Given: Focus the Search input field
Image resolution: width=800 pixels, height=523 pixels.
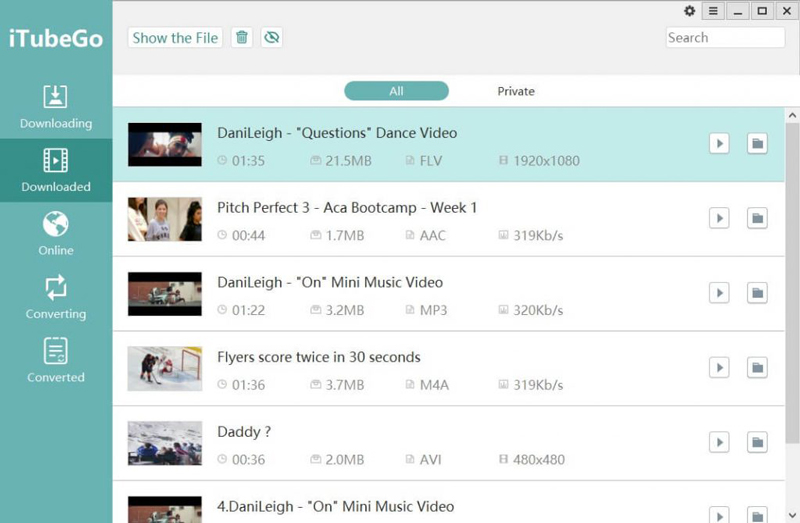Looking at the screenshot, I should 725,38.
